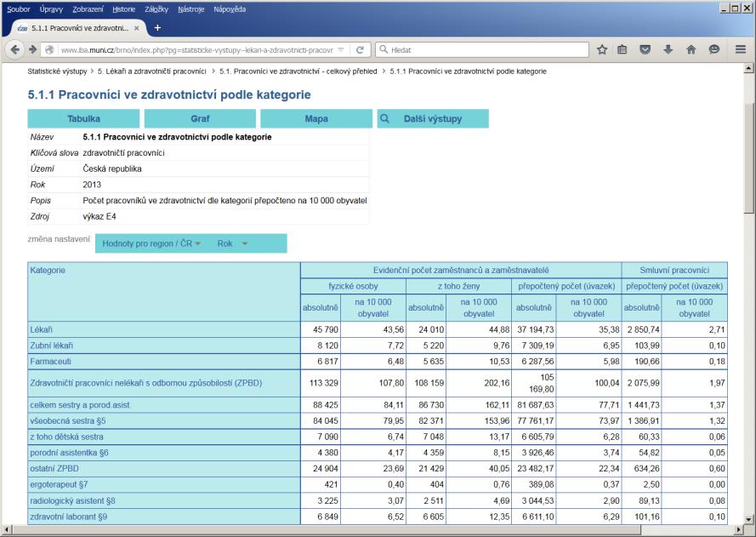Click the scroll-down arrow of vertical scrollbar
This screenshot has height=537, width=756.
pyautogui.click(x=748, y=520)
